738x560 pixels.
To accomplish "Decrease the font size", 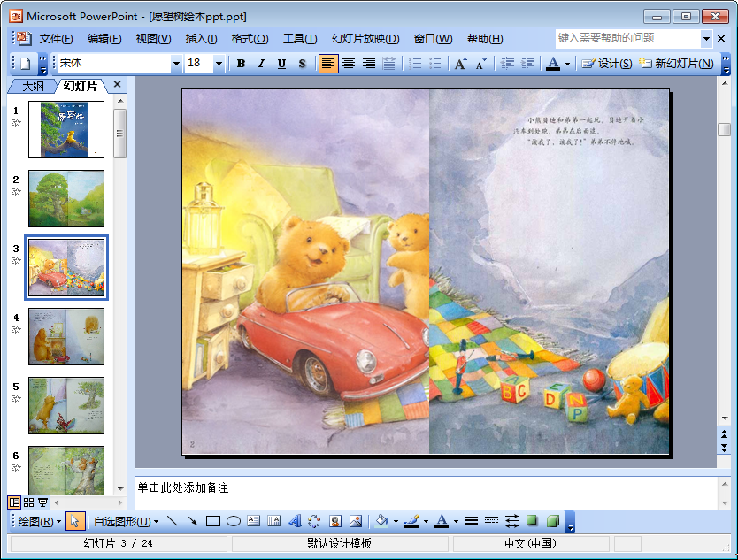I will click(x=481, y=63).
